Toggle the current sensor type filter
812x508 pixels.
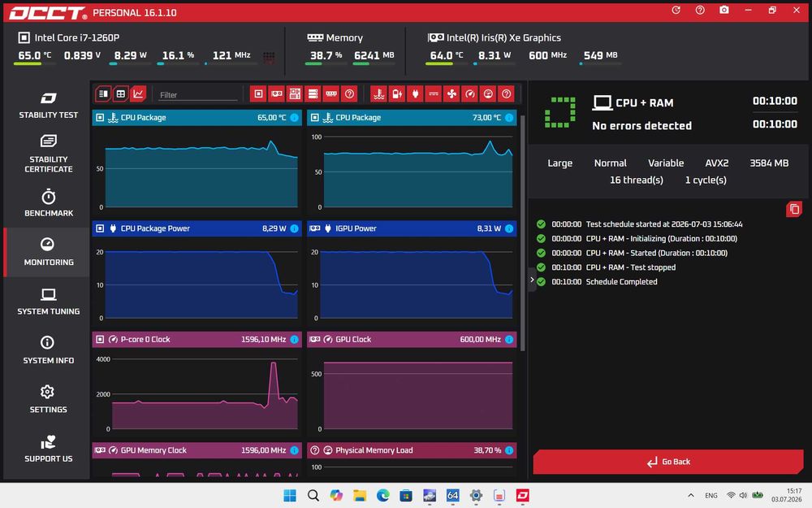(434, 93)
